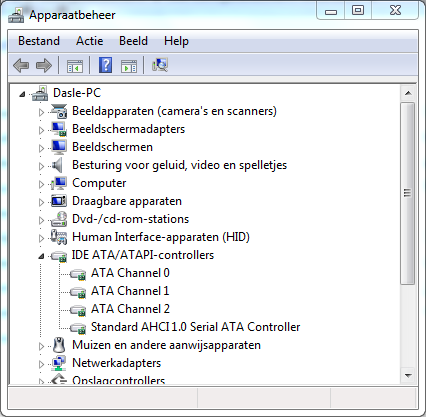This screenshot has width=426, height=417.
Task: Open the Bestand menu
Action: (x=39, y=41)
